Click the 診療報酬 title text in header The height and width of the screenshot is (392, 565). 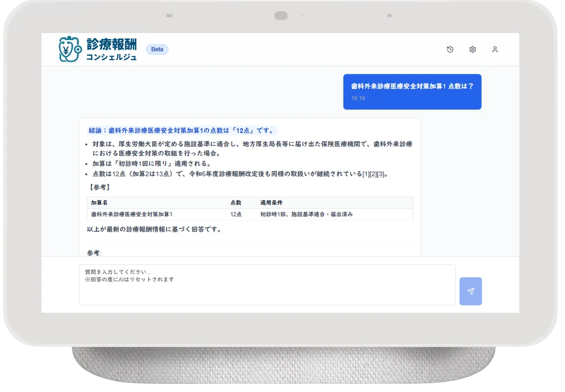pyautogui.click(x=112, y=44)
